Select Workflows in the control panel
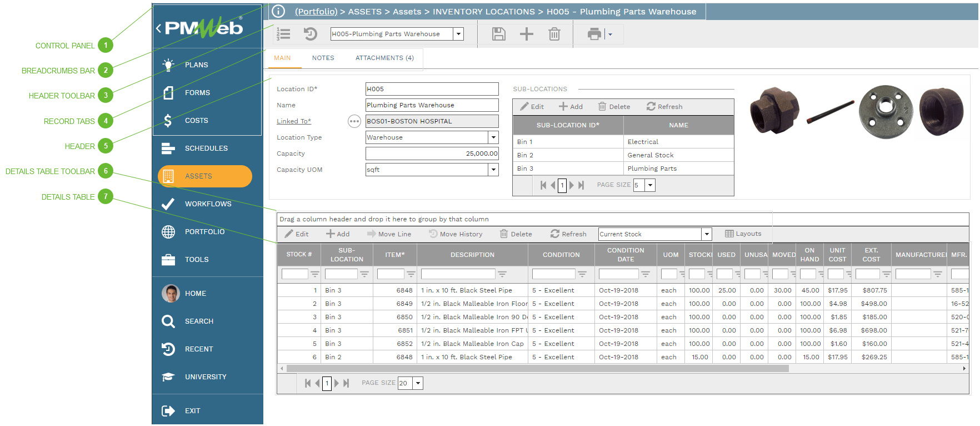The width and height of the screenshot is (980, 426). [207, 204]
